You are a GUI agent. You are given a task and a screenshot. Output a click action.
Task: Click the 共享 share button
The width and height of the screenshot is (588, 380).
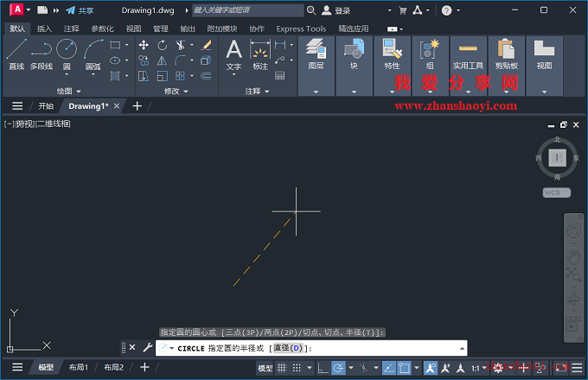tap(80, 10)
